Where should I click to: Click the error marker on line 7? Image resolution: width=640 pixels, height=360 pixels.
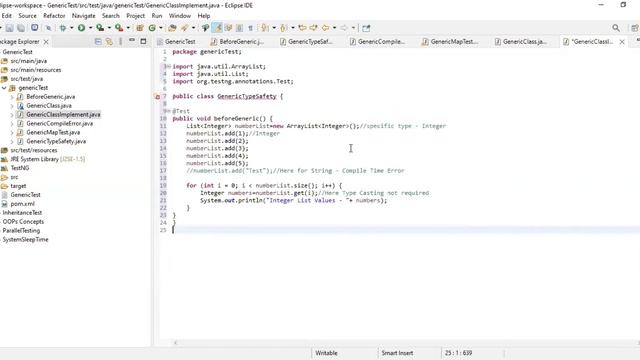158,97
